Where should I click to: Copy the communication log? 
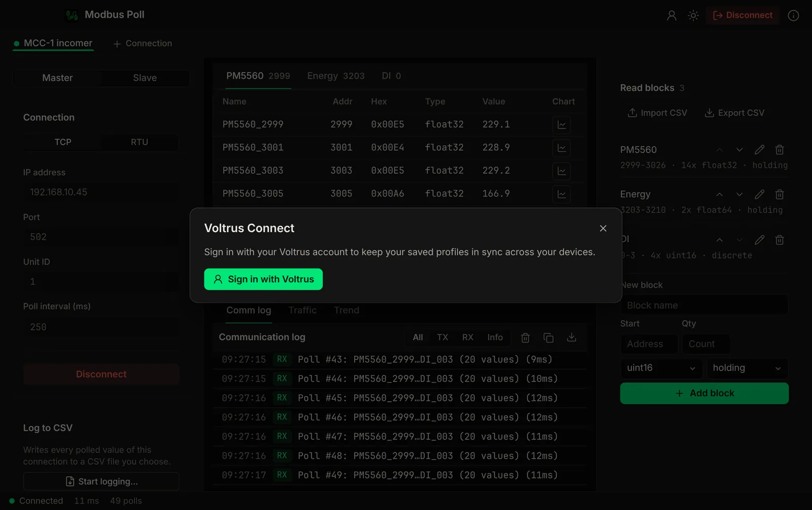click(x=548, y=338)
